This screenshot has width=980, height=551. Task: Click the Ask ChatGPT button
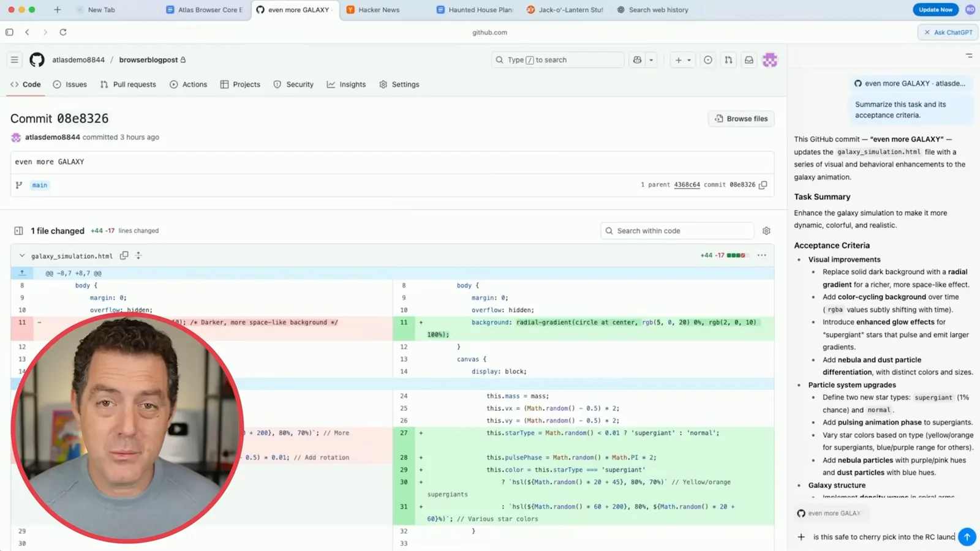click(948, 32)
